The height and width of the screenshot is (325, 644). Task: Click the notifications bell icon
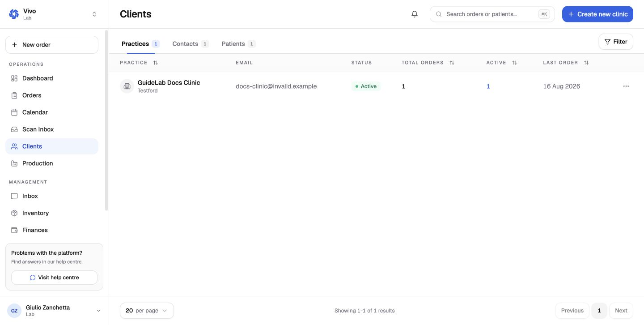click(415, 14)
